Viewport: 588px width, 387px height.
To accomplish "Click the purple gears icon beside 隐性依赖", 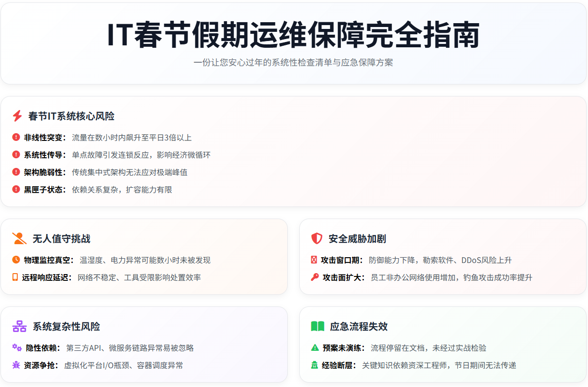I will click(x=17, y=348).
